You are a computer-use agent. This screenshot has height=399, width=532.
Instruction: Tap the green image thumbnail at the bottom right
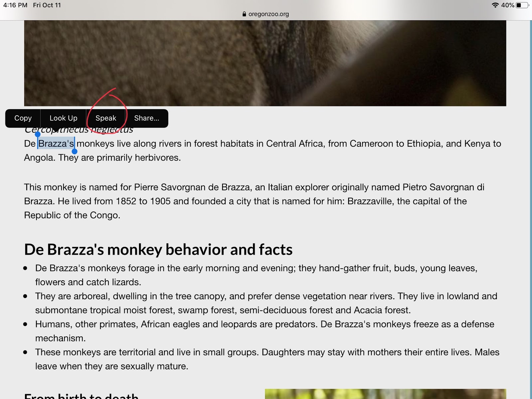click(385, 394)
